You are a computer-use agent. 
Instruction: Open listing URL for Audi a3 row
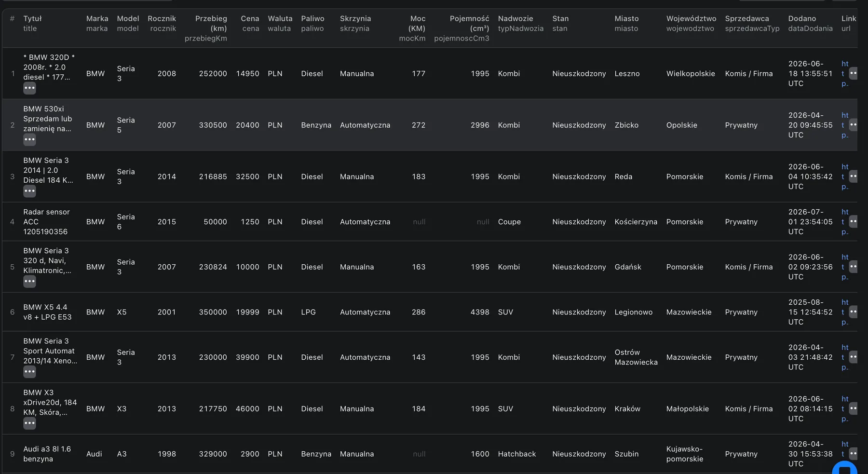point(845,449)
